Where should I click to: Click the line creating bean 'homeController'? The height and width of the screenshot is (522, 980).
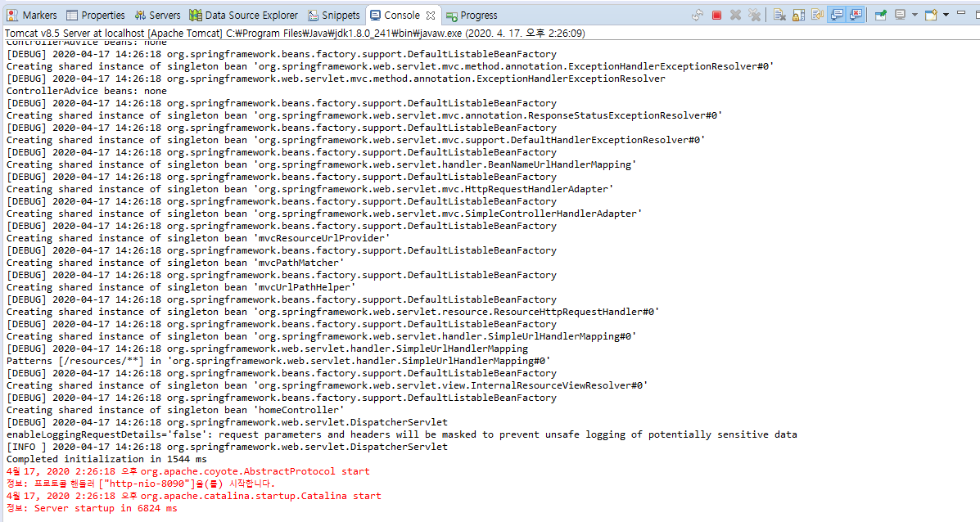(175, 410)
